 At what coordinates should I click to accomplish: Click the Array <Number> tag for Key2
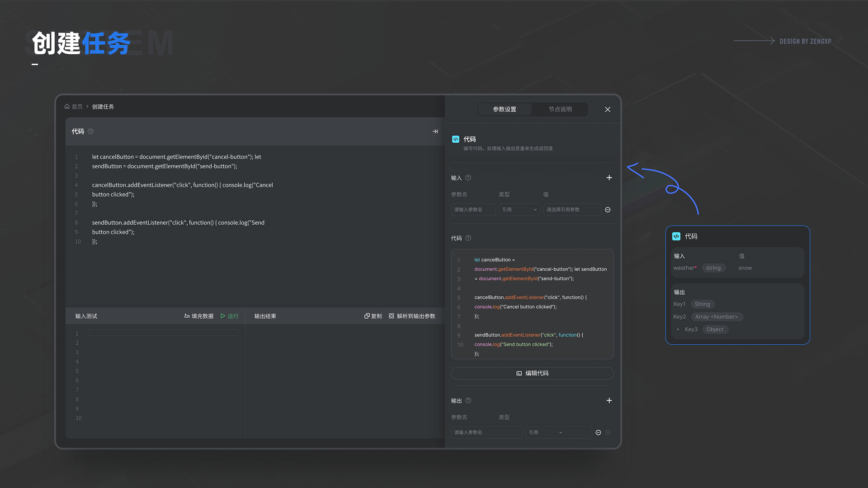tap(716, 317)
